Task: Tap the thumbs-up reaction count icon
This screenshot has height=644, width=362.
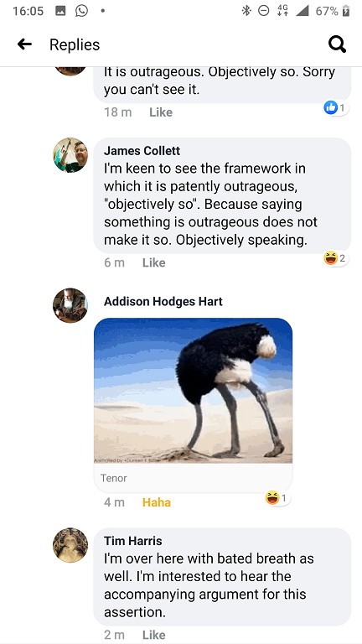Action: click(x=335, y=108)
